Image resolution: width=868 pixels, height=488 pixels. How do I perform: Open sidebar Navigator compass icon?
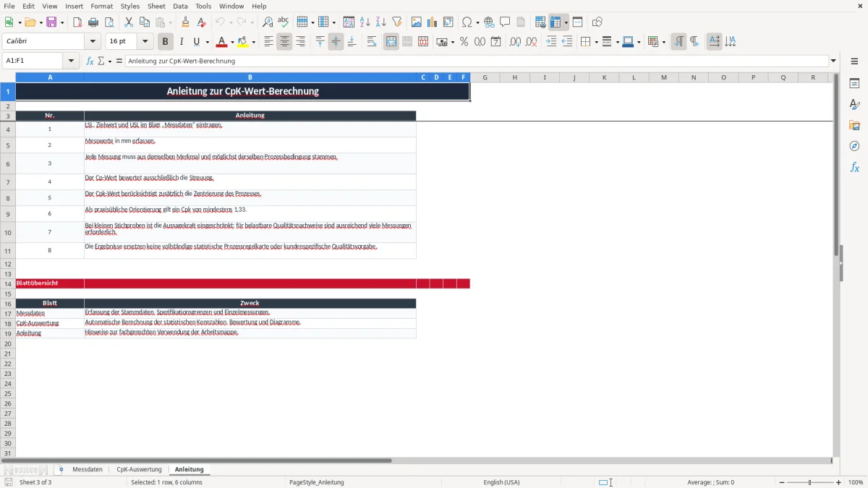(x=854, y=146)
